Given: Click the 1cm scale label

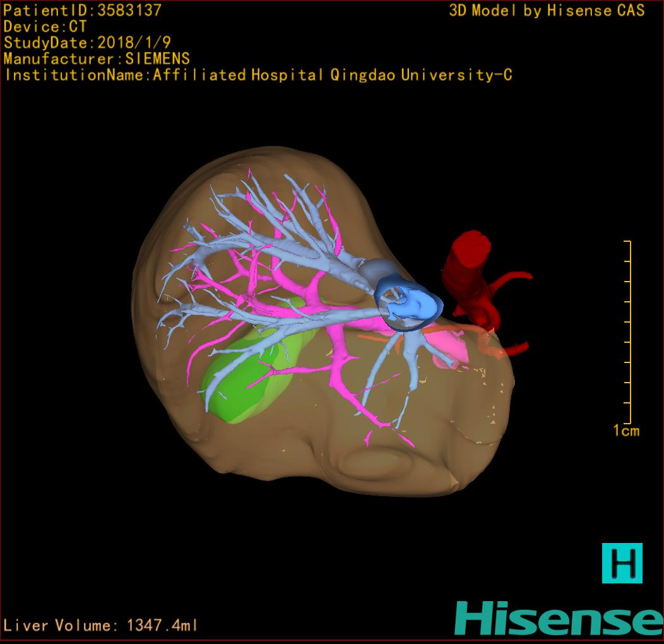Looking at the screenshot, I should click(626, 431).
